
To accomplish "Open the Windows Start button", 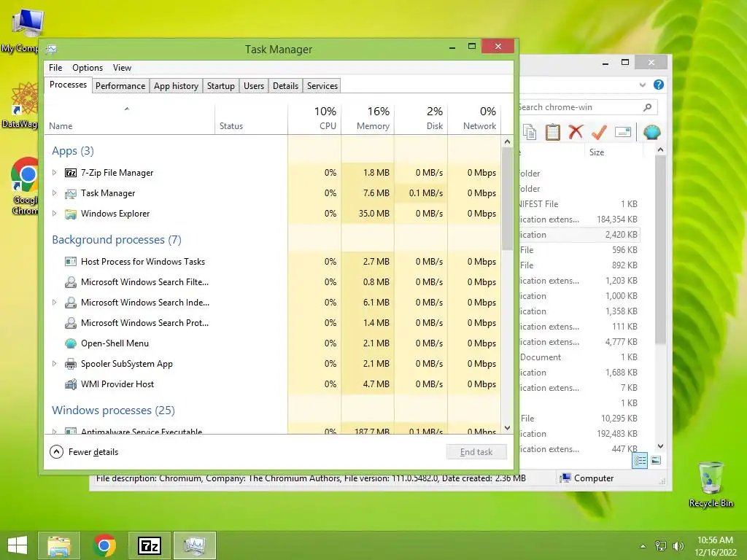I will coord(18,545).
